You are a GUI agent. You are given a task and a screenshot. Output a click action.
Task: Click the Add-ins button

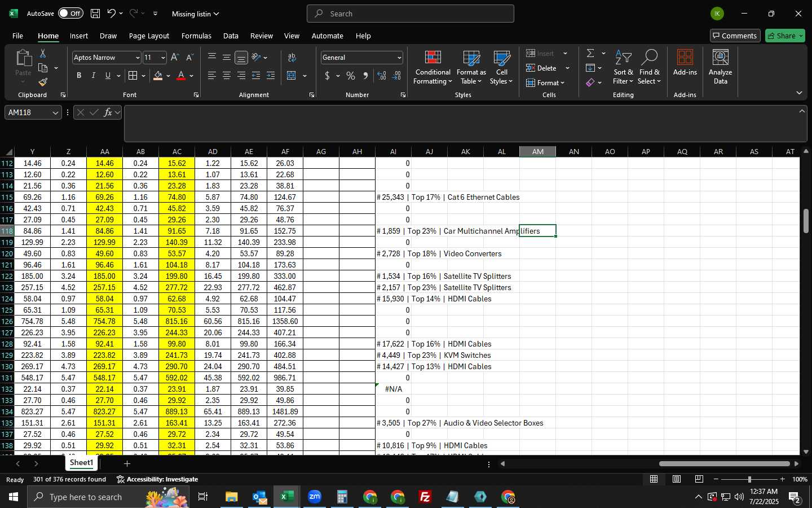pos(685,63)
